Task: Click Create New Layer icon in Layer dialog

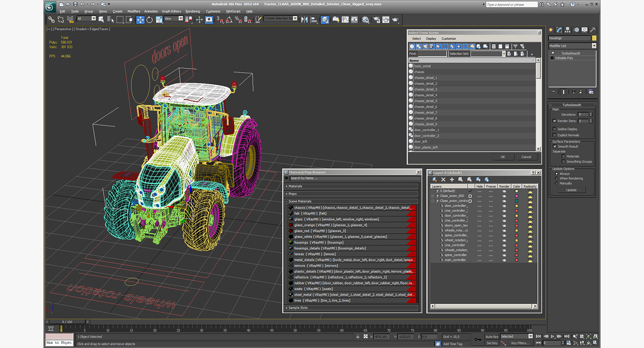Action: (435, 179)
